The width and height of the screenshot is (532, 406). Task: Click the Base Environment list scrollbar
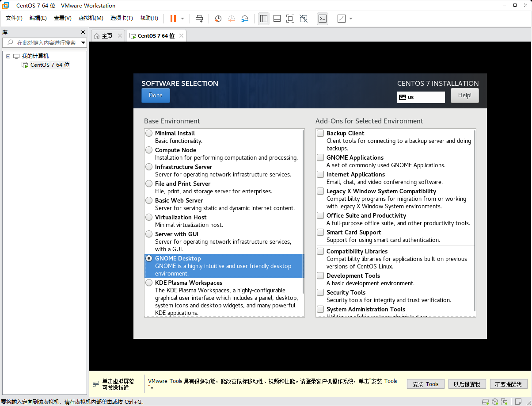(303, 211)
